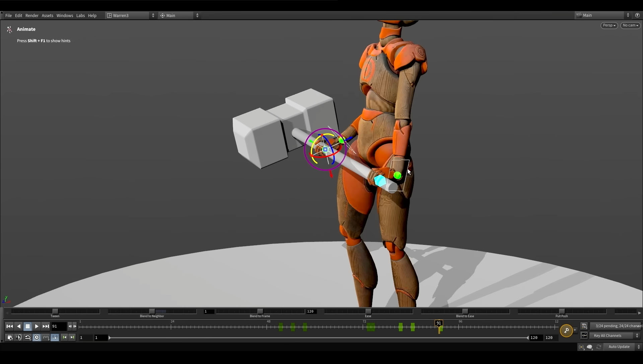
Task: Adjust the Blend to Neighbor slider handle
Action: point(152,311)
